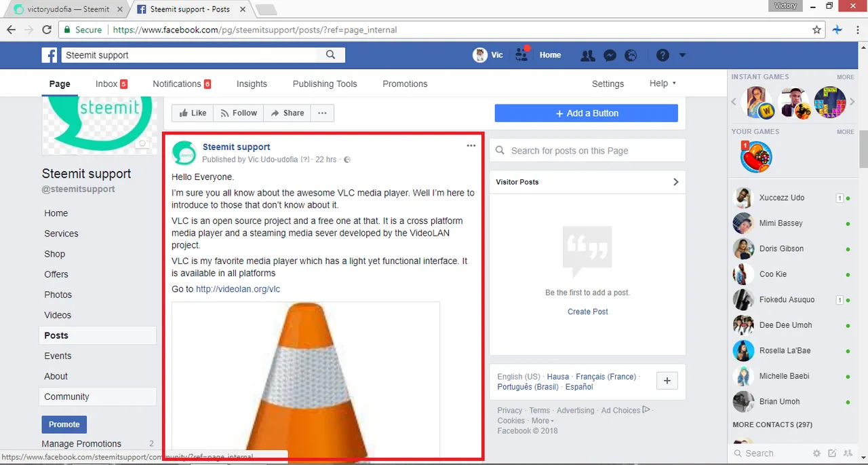Screen dimensions: 868x465
Task: Select Français (France) language link
Action: tap(606, 377)
